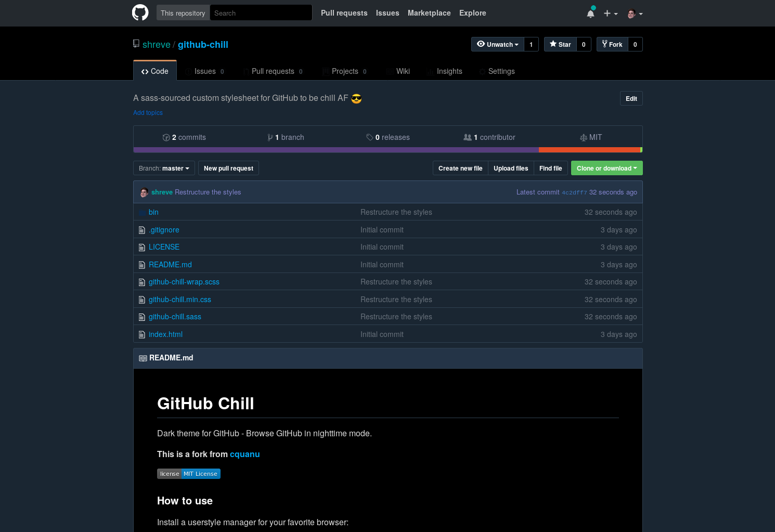Screen dimensions: 775x532
Task: Open the shreve owner link in repo title
Action: pos(157,45)
